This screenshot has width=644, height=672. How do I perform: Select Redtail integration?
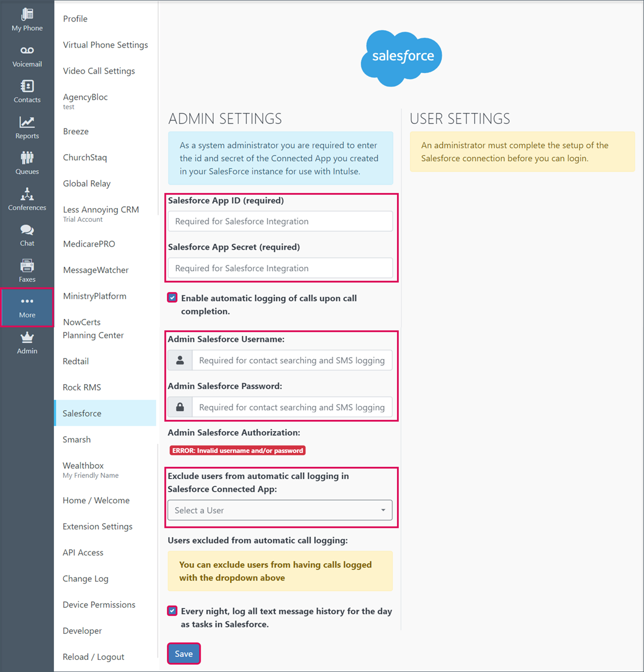click(75, 361)
